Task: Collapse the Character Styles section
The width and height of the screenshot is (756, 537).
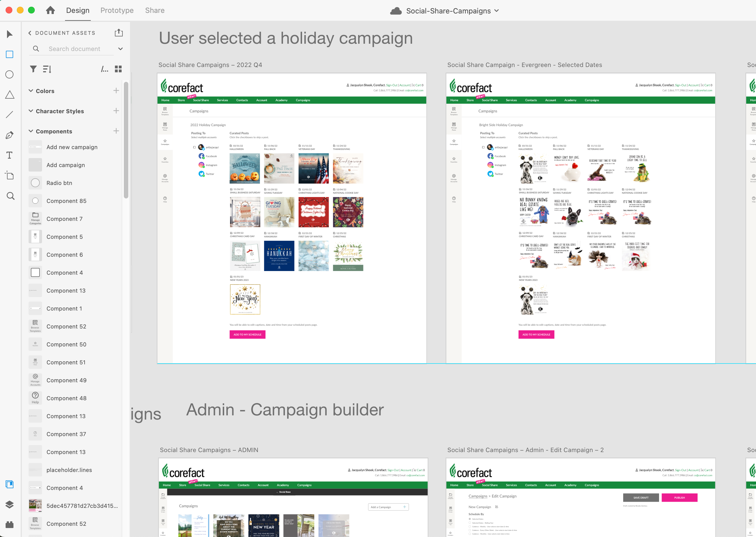Action: pos(31,111)
